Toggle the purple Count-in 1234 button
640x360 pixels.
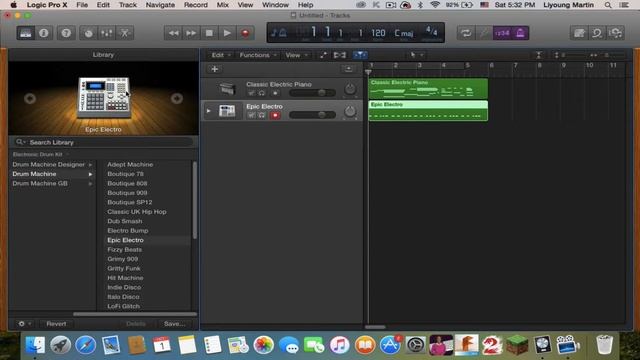[x=502, y=33]
